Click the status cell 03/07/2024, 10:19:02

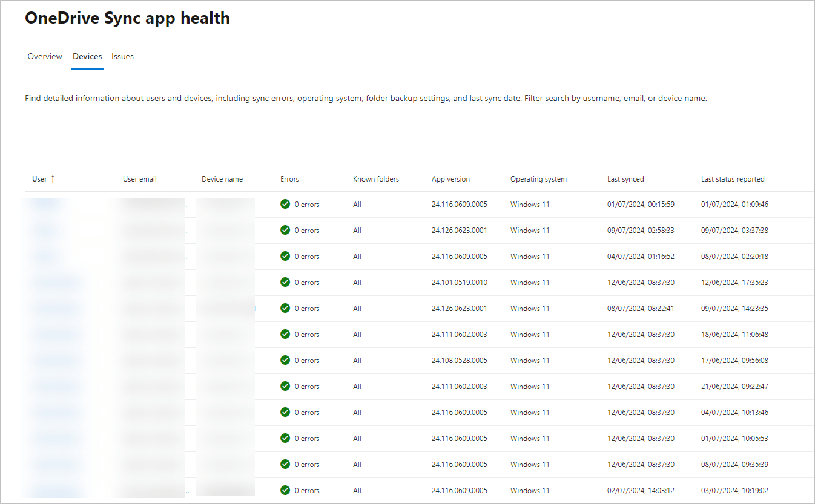click(x=734, y=491)
